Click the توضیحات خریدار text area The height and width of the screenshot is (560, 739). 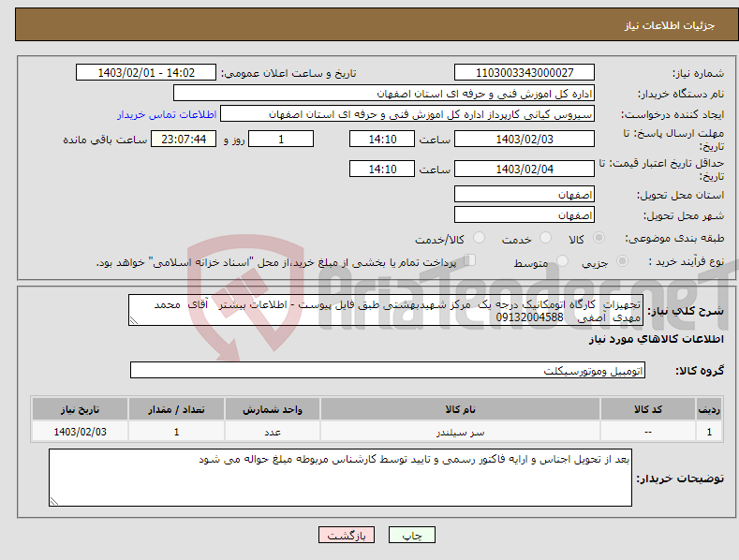340,478
